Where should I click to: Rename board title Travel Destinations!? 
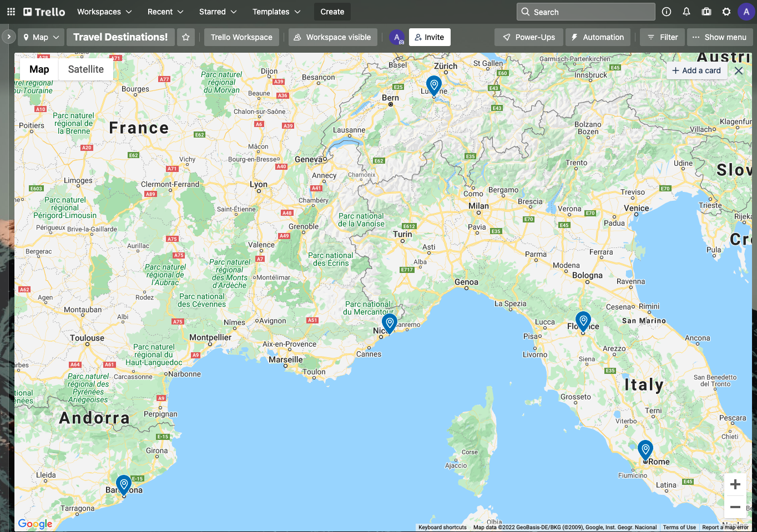(x=120, y=37)
